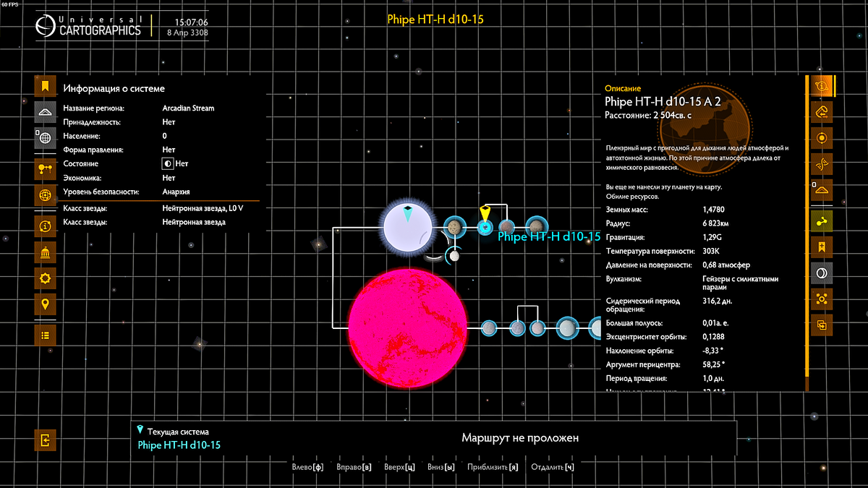This screenshot has width=868, height=488.
Task: Select fourth planet in the upper row
Action: coord(536,228)
